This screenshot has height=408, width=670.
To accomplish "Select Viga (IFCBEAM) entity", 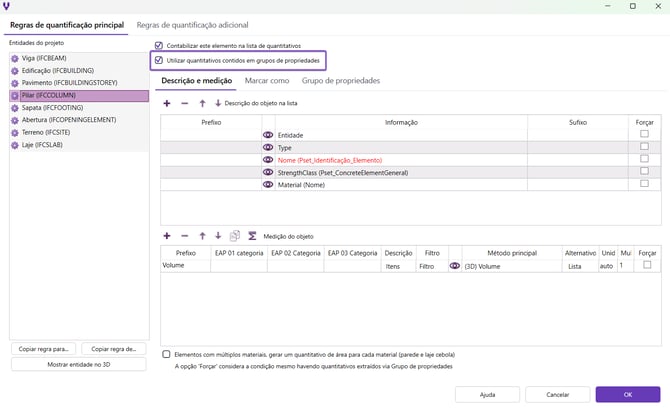I will [x=79, y=59].
